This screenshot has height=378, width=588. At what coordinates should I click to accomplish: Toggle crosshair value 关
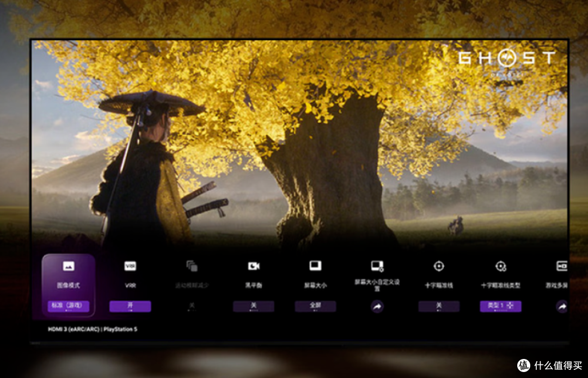(439, 306)
